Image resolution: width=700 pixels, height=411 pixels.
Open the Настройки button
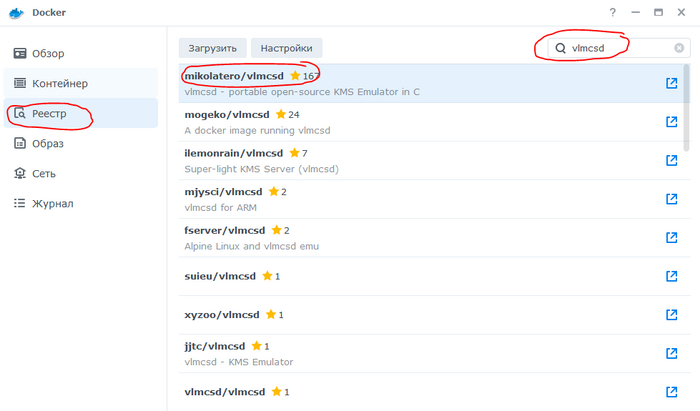coord(286,48)
